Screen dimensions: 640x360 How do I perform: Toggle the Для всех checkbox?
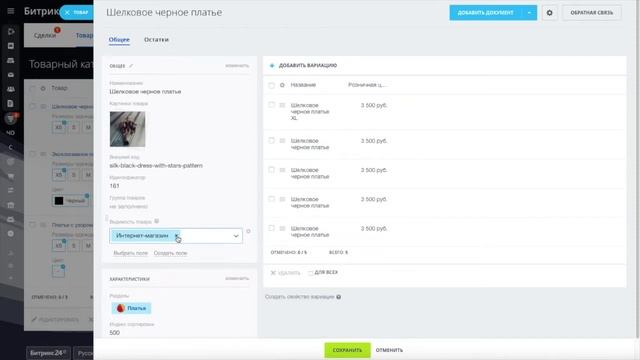[310, 273]
